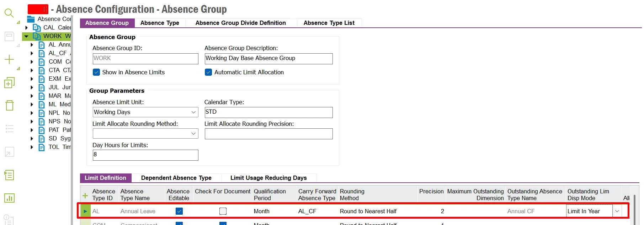This screenshot has height=225, width=644.
Task: Click the Absence Group Description field
Action: coord(269,59)
